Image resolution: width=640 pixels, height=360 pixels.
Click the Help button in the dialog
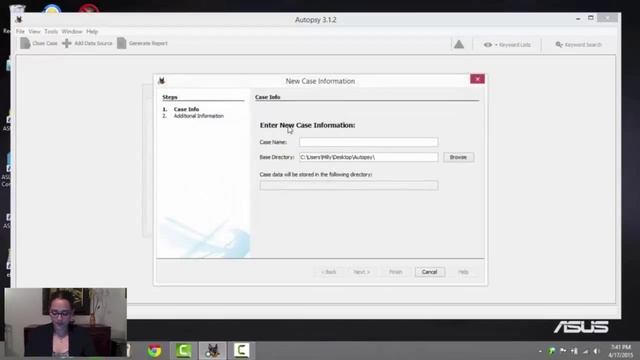point(463,272)
